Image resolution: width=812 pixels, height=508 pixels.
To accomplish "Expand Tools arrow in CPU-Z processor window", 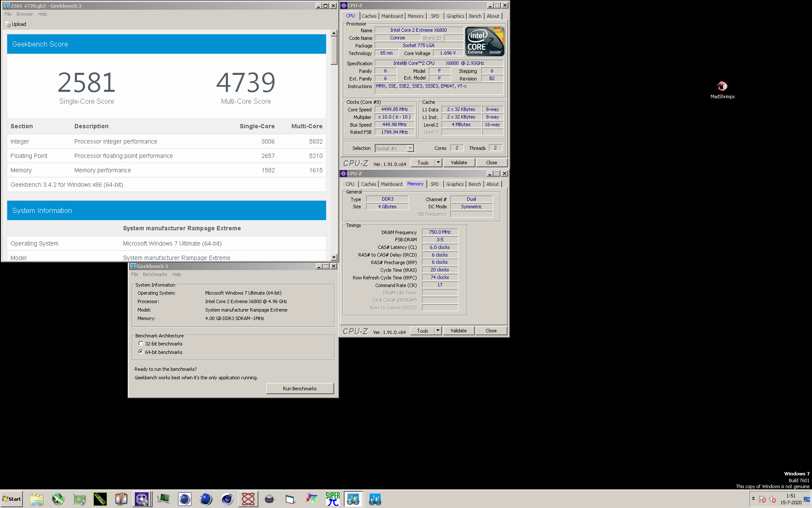I will pos(438,163).
